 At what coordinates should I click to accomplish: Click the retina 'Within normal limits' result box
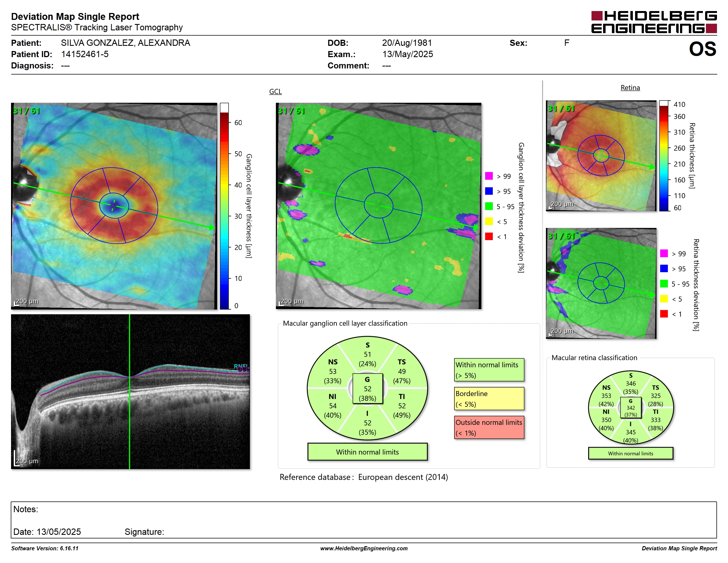[x=631, y=454]
